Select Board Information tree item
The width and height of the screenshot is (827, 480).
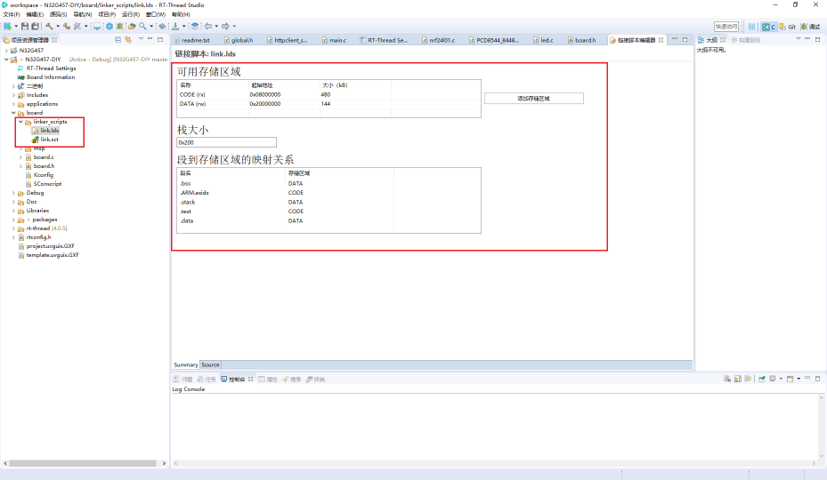click(x=51, y=78)
